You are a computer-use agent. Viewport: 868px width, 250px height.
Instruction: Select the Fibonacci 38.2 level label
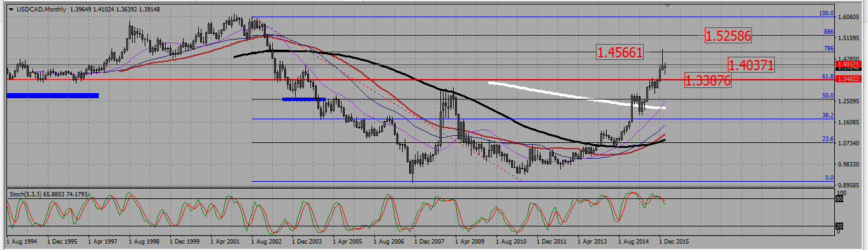828,115
